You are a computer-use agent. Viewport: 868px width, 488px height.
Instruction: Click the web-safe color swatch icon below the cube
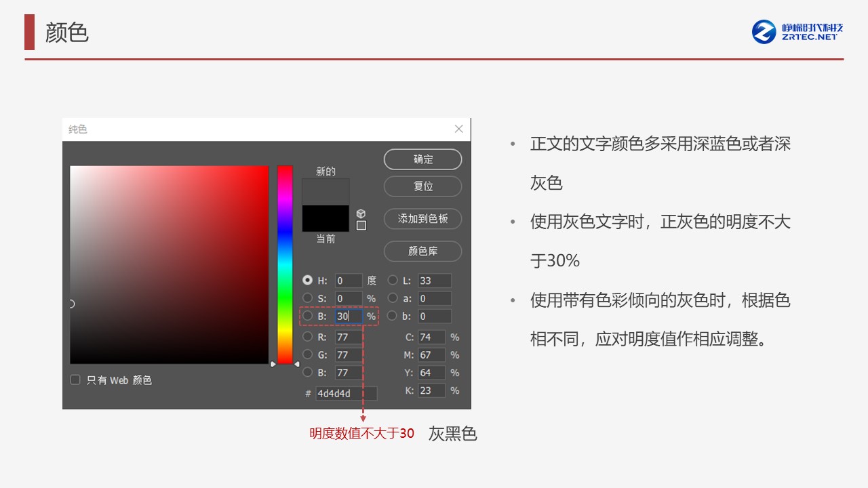(361, 224)
